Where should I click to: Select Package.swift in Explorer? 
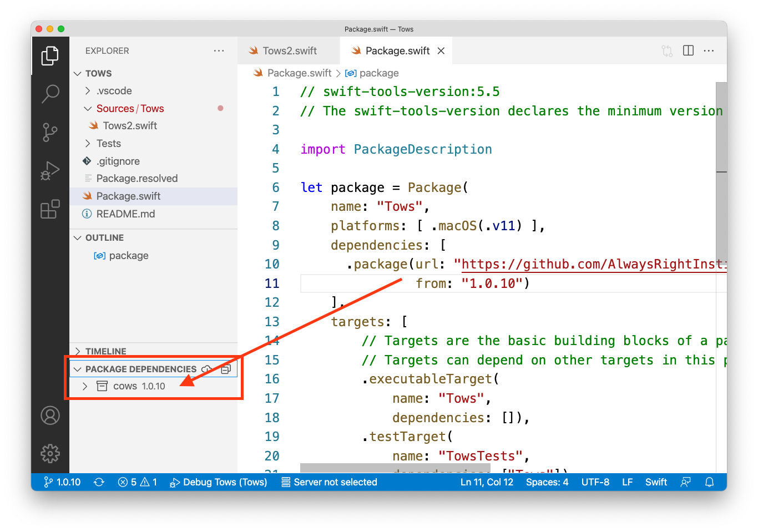[x=154, y=196]
